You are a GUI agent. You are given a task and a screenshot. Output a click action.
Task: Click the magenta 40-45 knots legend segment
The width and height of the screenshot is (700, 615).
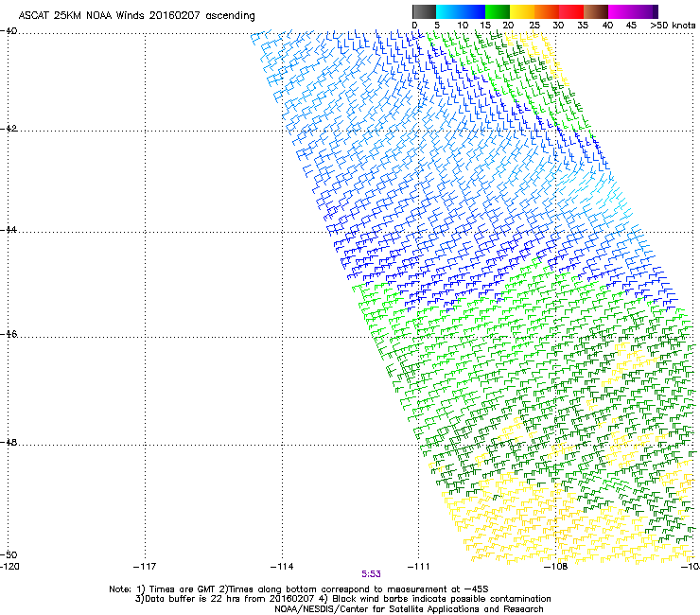(x=621, y=11)
